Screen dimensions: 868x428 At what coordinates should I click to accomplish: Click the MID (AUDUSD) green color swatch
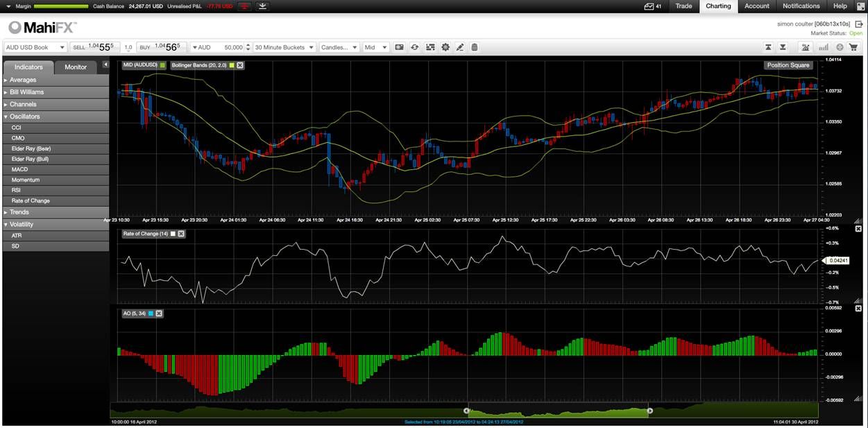point(162,65)
